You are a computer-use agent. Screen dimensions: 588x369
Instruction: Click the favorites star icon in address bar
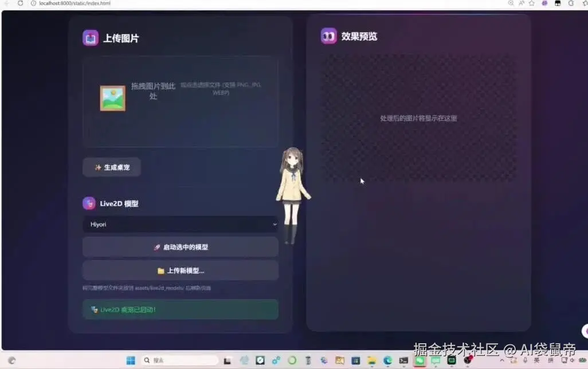[532, 3]
